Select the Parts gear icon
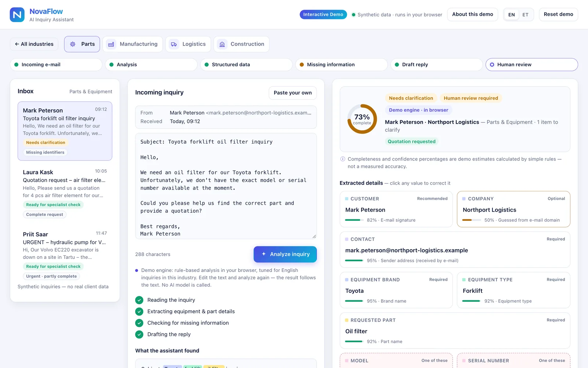Viewport: 588px width, 368px height. 73,44
